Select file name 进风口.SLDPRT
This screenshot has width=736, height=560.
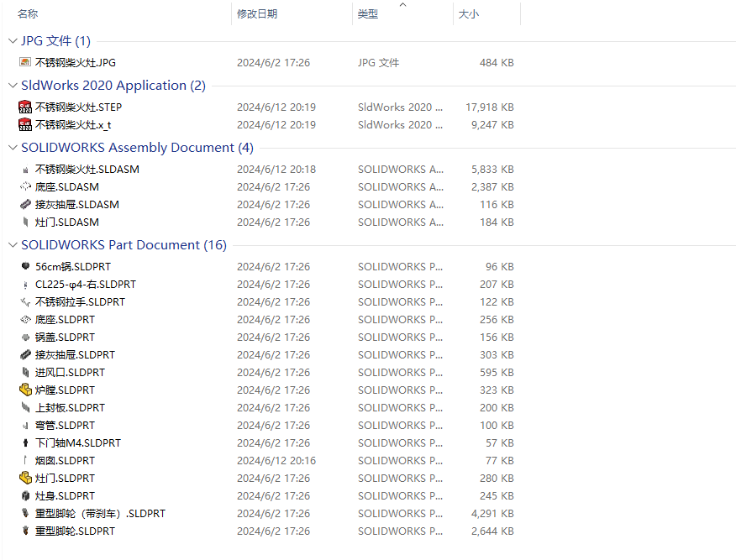(70, 373)
